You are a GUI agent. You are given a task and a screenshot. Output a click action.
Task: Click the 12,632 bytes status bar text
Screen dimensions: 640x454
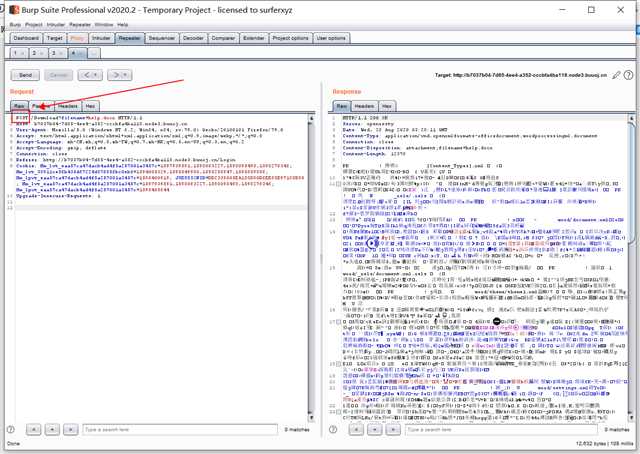coord(602,443)
